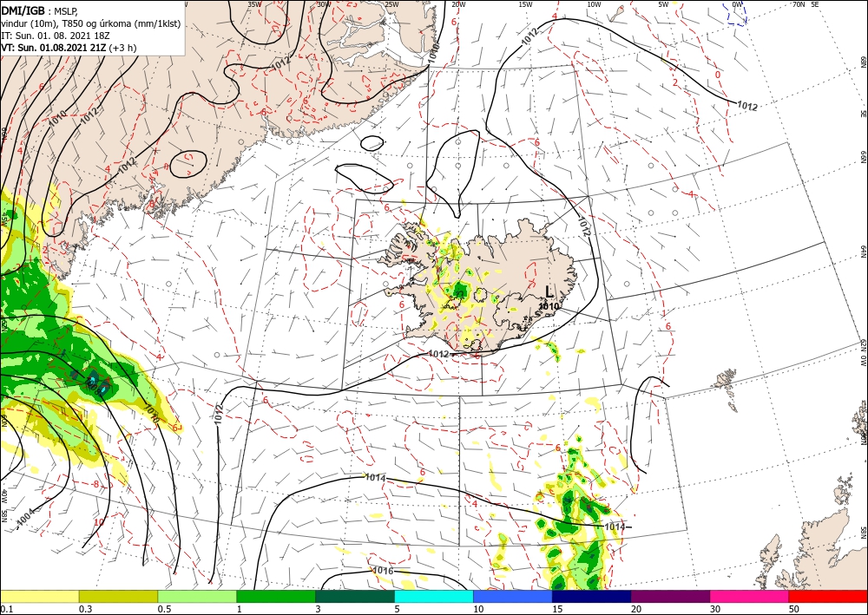Click the 'L' low pressure marker over Iceland
This screenshot has width=868, height=615.
coord(549,291)
